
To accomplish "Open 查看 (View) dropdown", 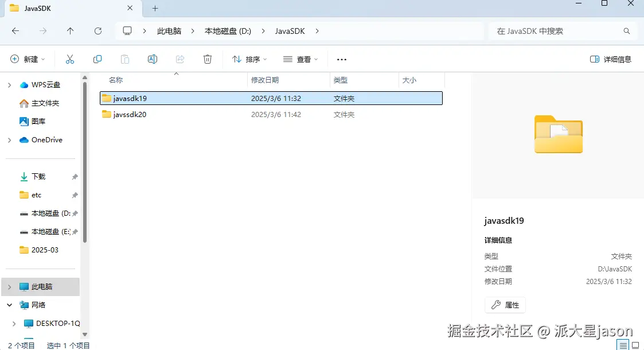I will [x=300, y=59].
